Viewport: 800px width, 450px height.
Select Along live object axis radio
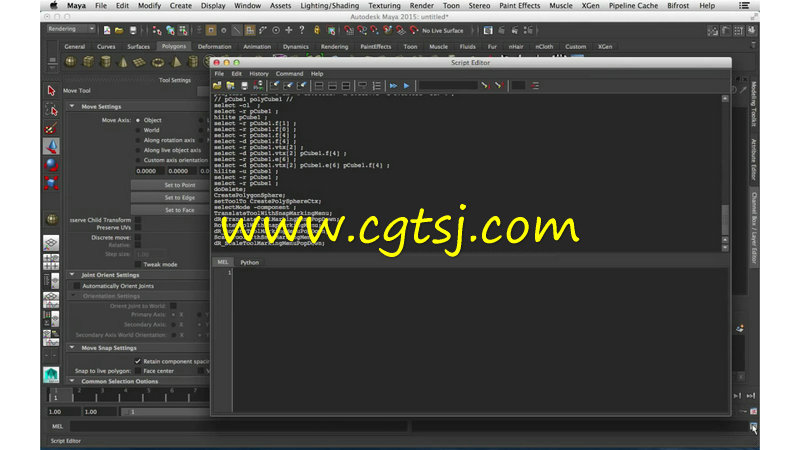coord(138,151)
